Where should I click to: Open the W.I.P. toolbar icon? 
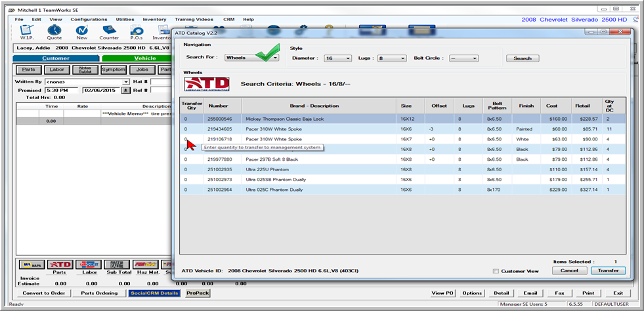point(26,32)
